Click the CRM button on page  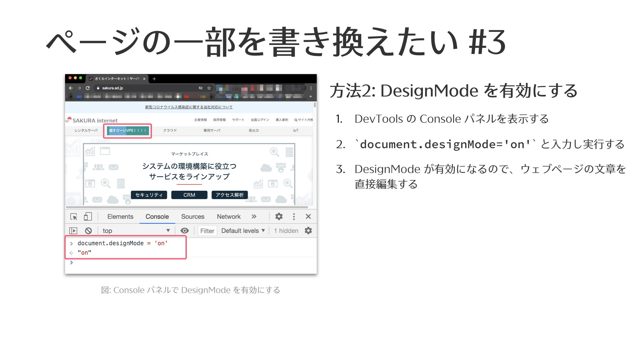[189, 195]
